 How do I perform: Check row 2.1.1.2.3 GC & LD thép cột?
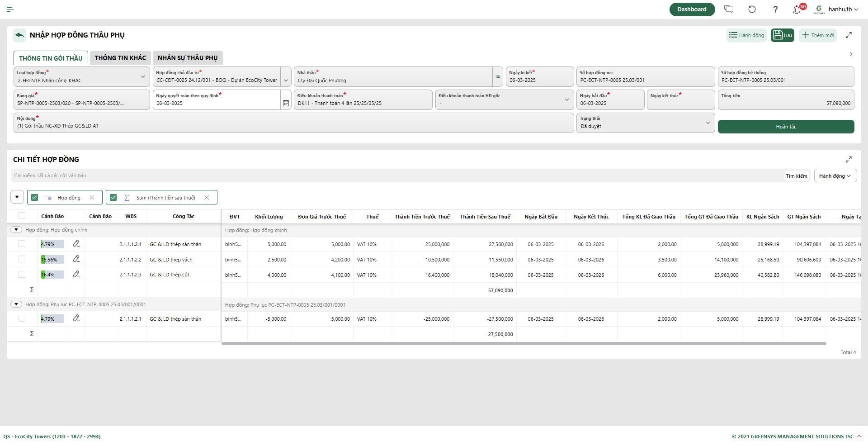[x=22, y=274]
